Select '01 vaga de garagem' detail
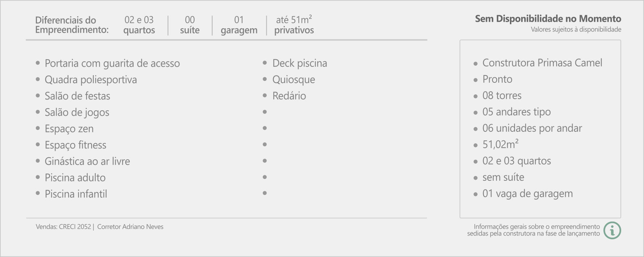The image size is (644, 257). (527, 193)
